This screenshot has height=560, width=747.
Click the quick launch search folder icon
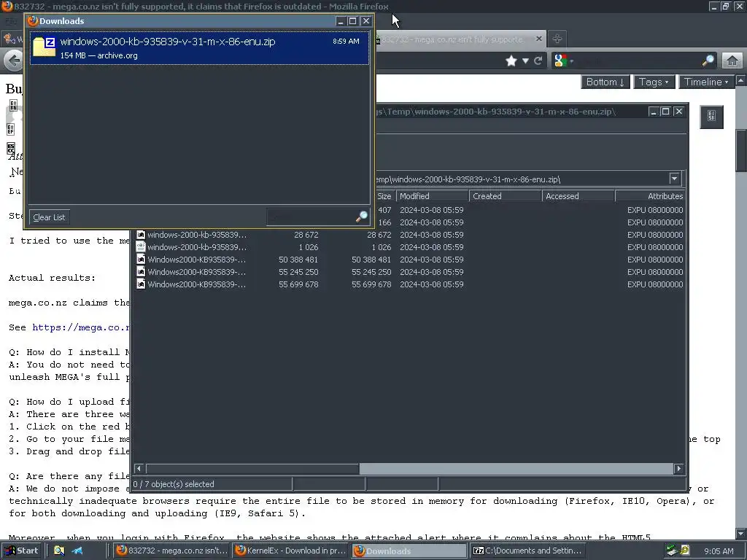pos(59,551)
